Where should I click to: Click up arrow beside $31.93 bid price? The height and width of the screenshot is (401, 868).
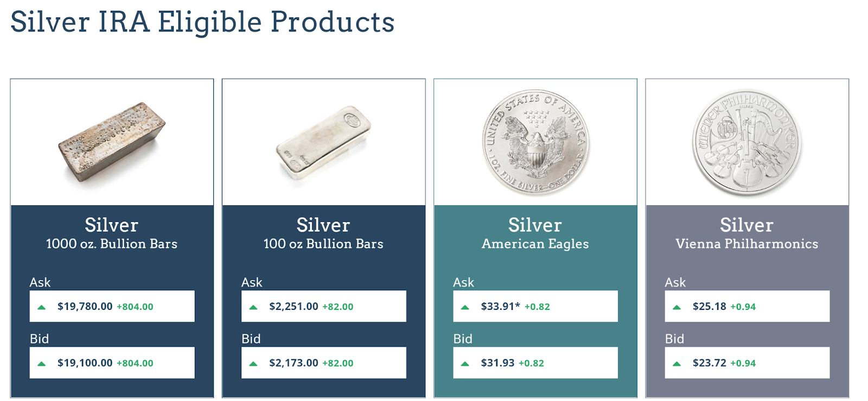(x=465, y=364)
